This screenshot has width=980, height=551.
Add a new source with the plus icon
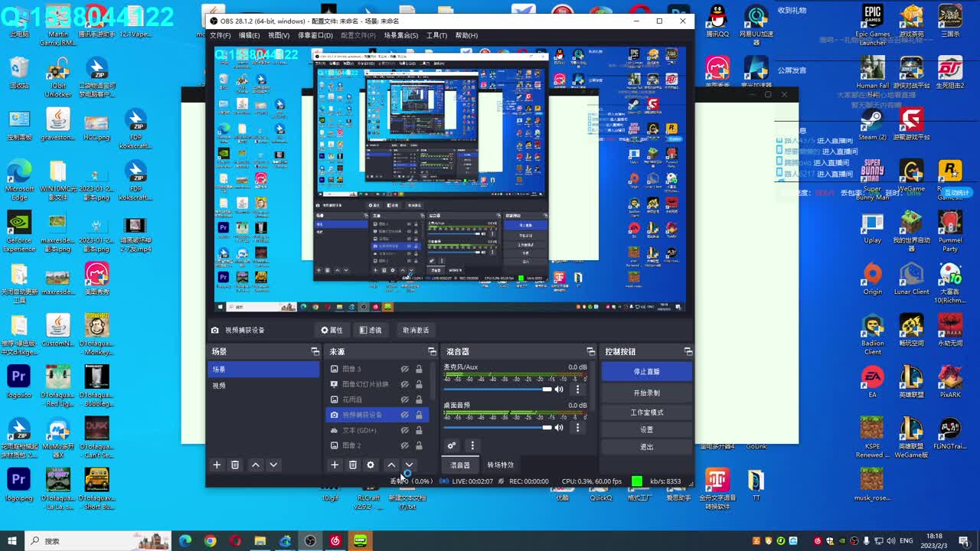pyautogui.click(x=335, y=465)
